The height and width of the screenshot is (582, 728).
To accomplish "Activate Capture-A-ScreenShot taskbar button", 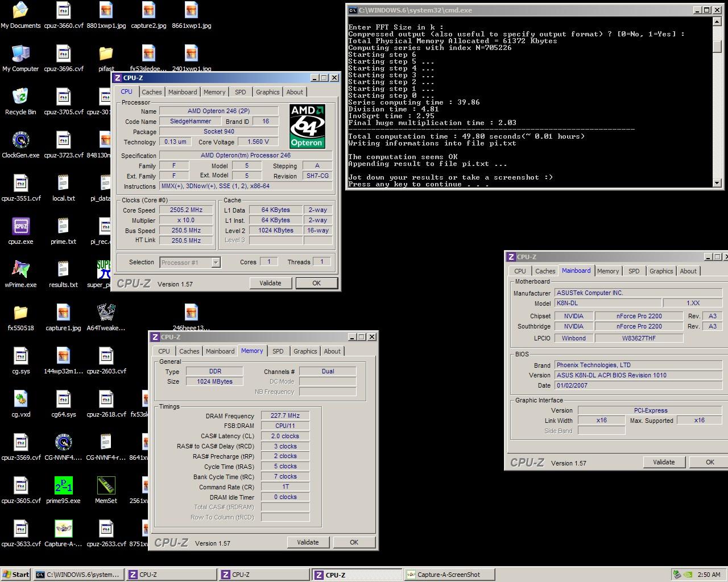I will [x=449, y=575].
